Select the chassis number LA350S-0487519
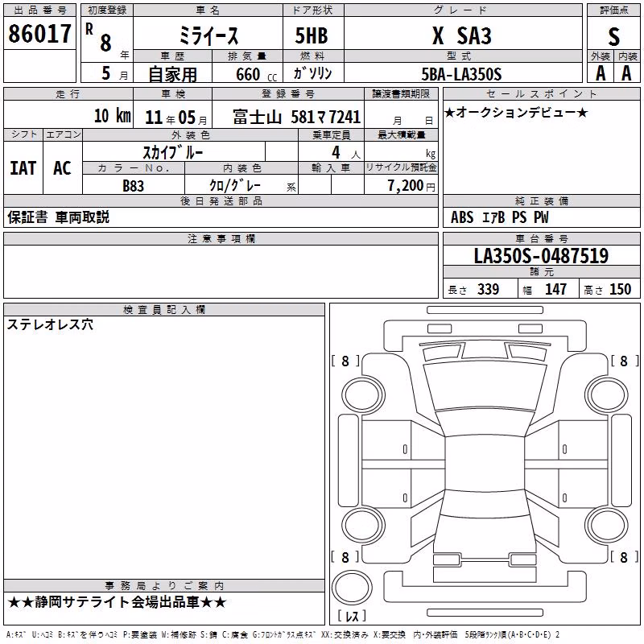The image size is (644, 644). (x=541, y=256)
